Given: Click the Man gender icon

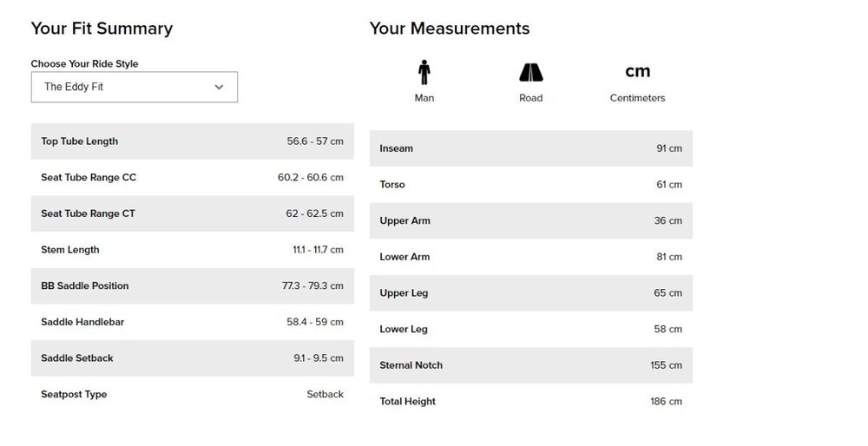Looking at the screenshot, I should tap(424, 72).
